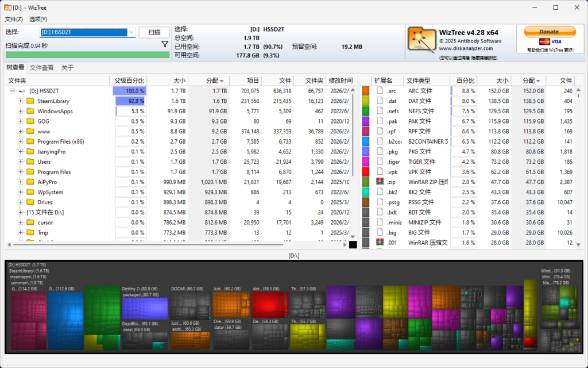Open the 关于 tab
Screen dimensions: 588x368
(67, 68)
